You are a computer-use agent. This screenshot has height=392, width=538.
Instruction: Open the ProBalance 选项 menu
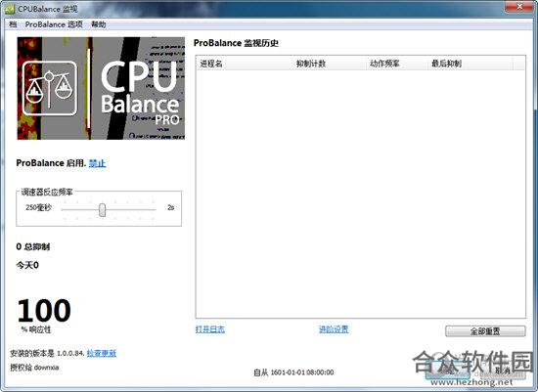[x=54, y=24]
